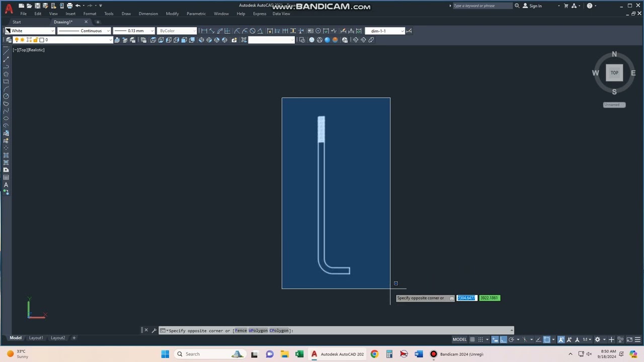Open Google Chrome from taskbar
The image size is (644, 362).
click(x=374, y=354)
